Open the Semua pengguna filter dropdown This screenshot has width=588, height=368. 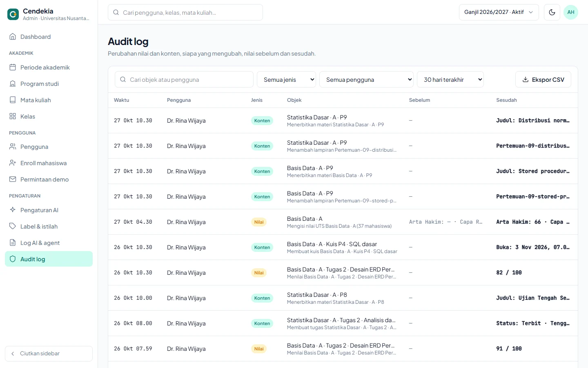[x=366, y=79]
